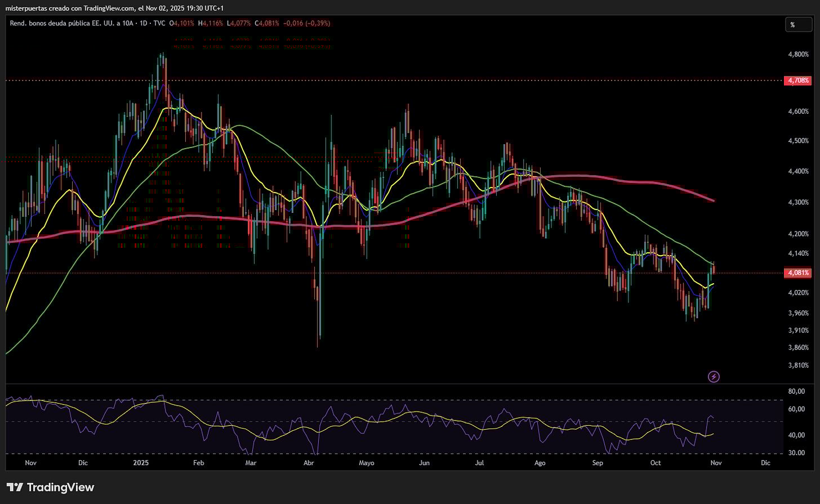Click the 'Dic' label at the far right of the time axis

click(765, 462)
